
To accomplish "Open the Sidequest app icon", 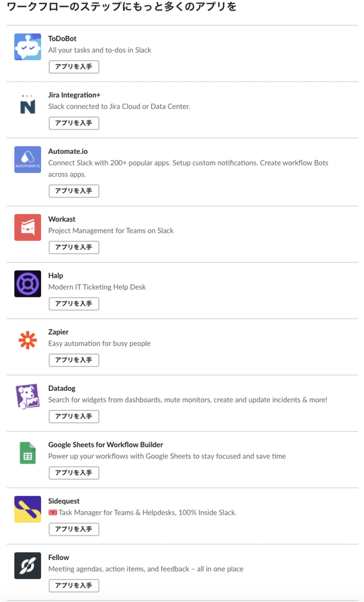I will point(28,510).
